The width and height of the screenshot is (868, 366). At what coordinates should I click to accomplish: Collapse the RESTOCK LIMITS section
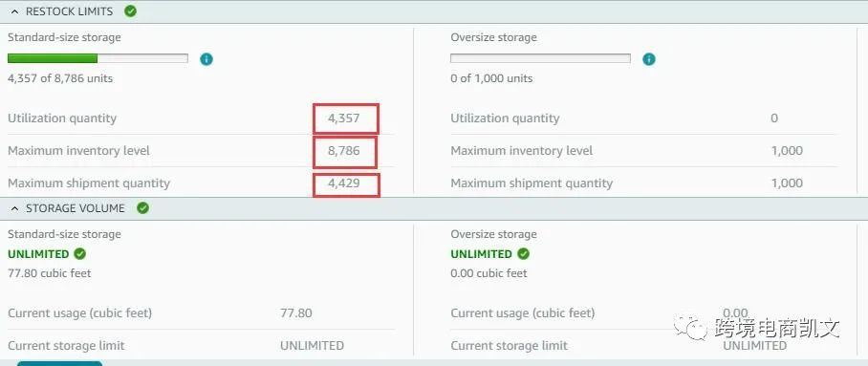(14, 11)
